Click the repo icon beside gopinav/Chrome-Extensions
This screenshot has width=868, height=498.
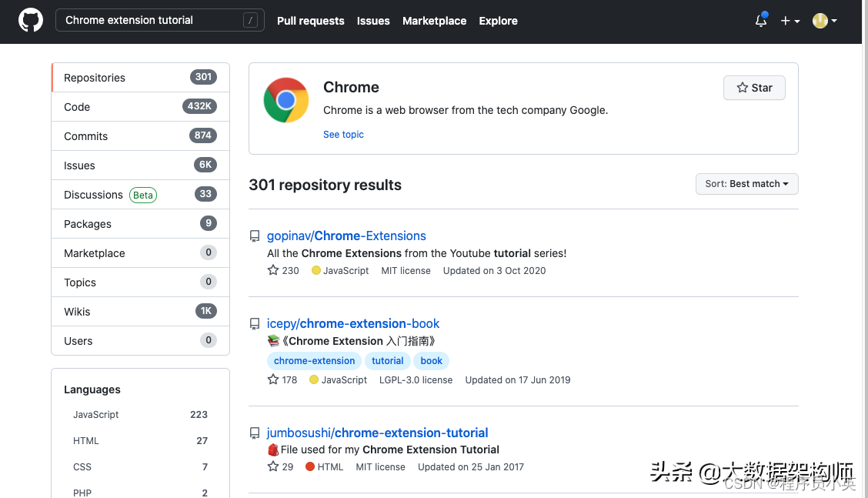coord(255,236)
